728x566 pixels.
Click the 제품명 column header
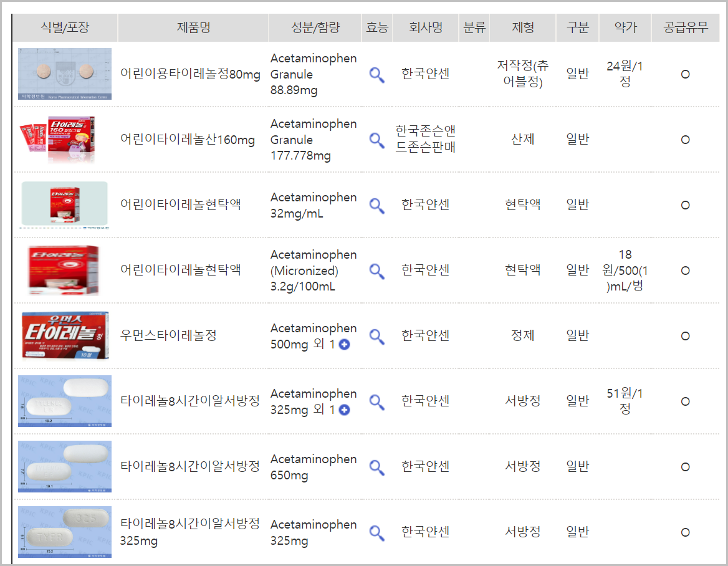(193, 27)
